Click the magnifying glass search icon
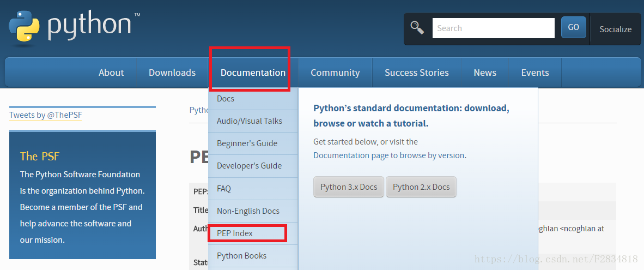 [x=417, y=28]
